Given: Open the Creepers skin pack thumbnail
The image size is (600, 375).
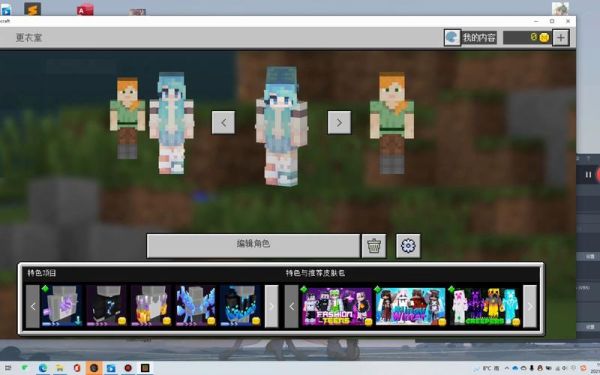Looking at the screenshot, I should coord(485,307).
